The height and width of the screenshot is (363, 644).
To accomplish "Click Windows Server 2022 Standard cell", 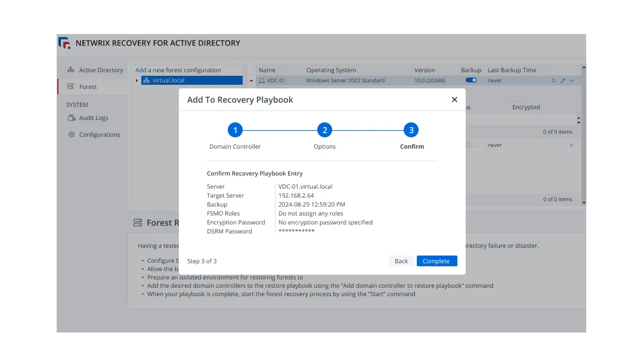I will (345, 81).
